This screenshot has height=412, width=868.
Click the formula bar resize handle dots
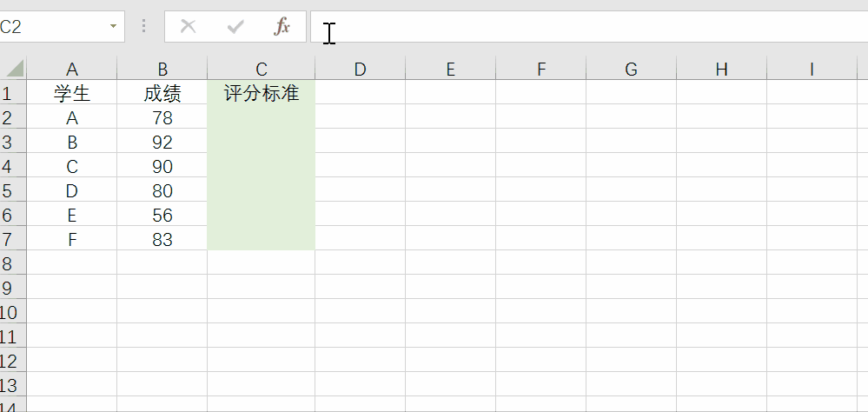(144, 27)
